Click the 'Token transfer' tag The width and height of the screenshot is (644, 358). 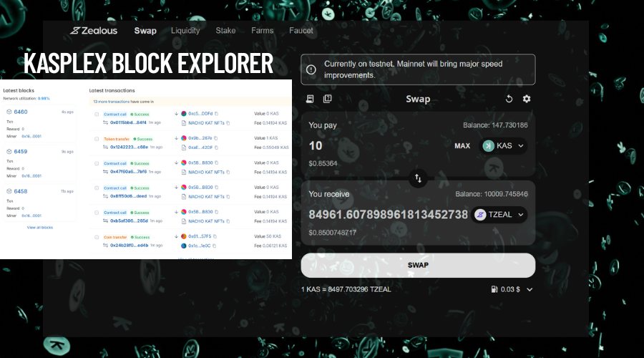point(117,139)
